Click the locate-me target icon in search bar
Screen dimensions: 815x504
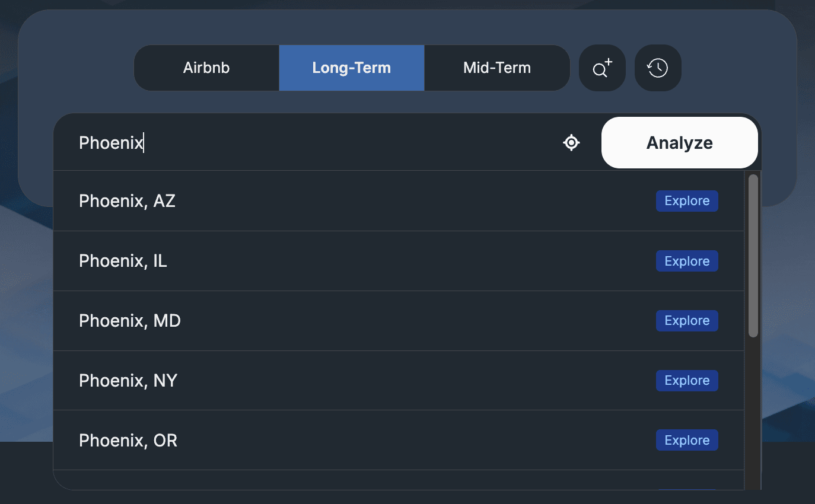tap(571, 142)
